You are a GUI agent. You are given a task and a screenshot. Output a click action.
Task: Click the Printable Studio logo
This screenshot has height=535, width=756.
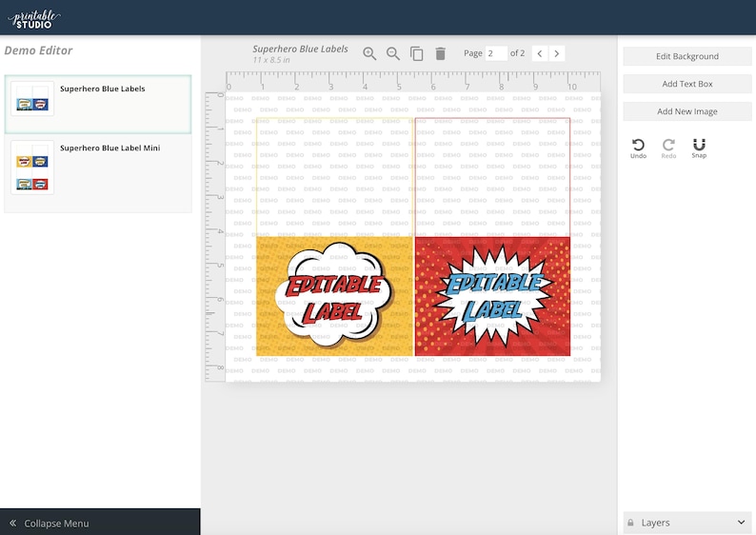point(33,19)
